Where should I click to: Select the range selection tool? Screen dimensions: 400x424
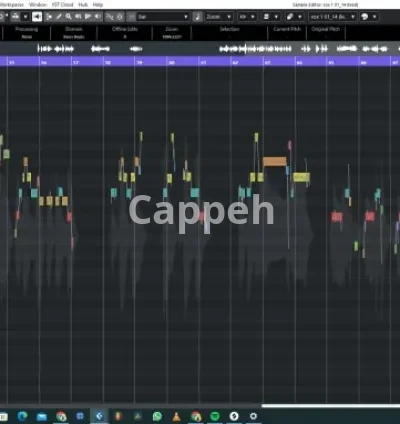click(x=49, y=17)
